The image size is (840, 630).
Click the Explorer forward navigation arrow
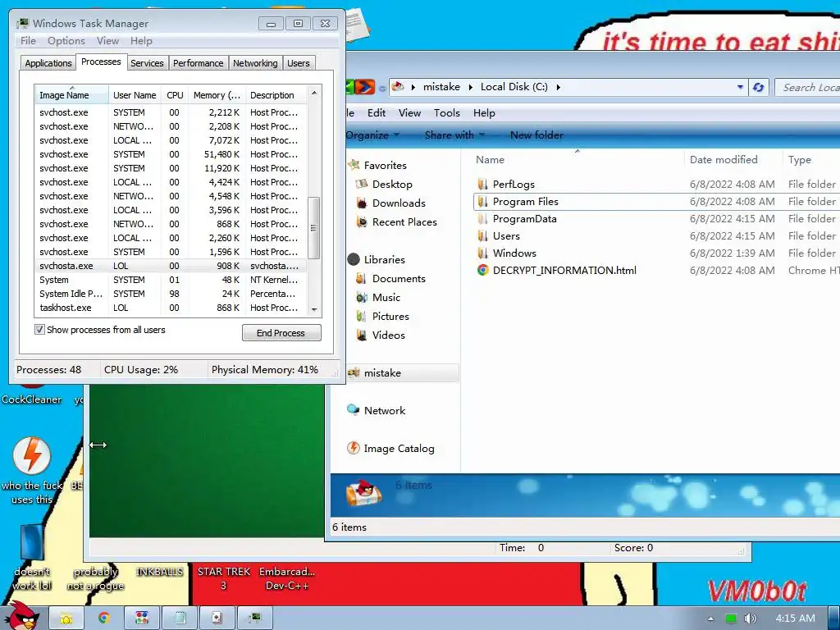[365, 87]
